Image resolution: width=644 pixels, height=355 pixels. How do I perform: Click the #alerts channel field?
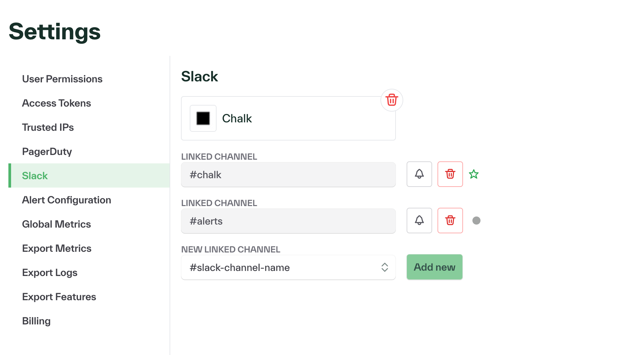pos(288,221)
